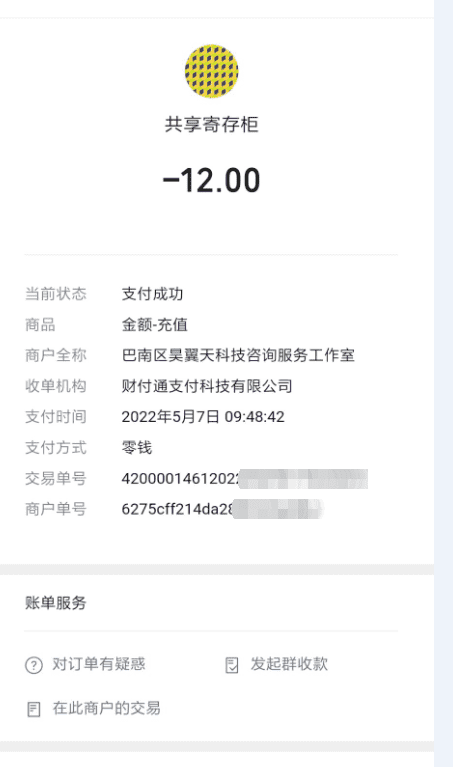Click 财付通支付科技有限公司 acquirer text
This screenshot has height=767, width=453.
click(x=207, y=386)
